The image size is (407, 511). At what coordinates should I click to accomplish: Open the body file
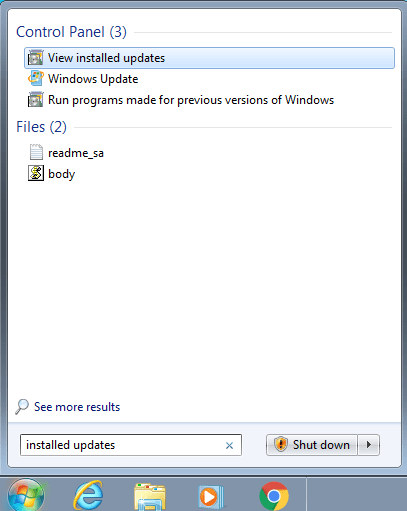[62, 174]
